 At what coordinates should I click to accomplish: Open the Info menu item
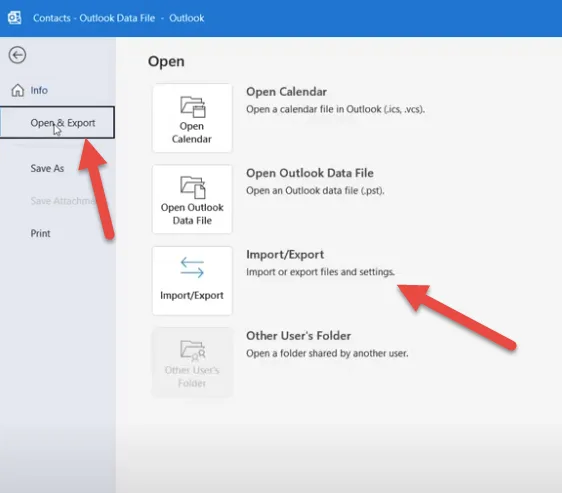pos(39,90)
